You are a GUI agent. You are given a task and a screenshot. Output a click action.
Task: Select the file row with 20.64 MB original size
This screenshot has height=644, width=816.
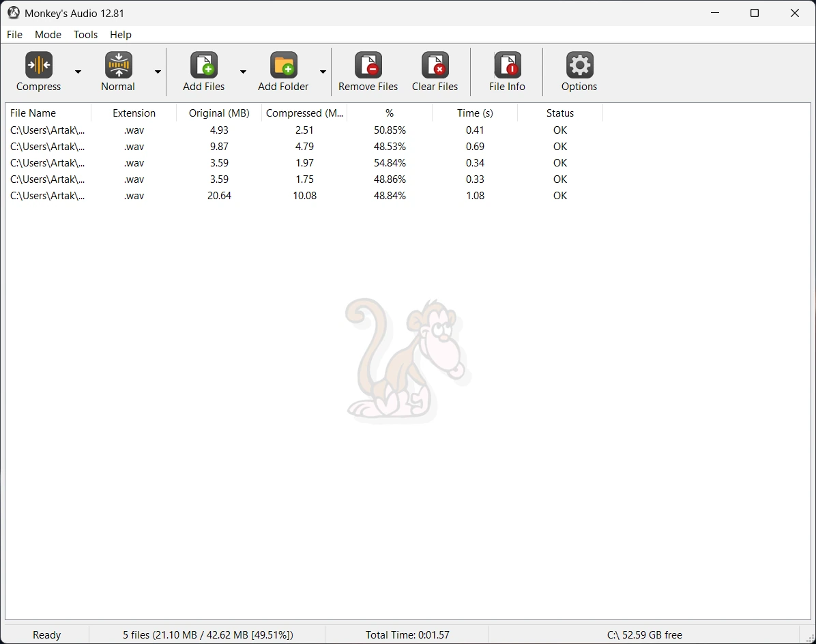tap(304, 196)
